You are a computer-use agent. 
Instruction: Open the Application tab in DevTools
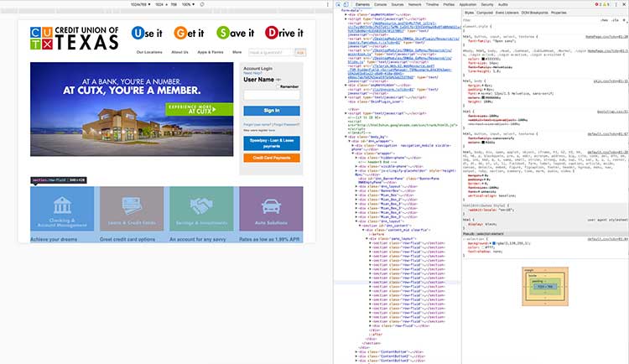pyautogui.click(x=468, y=4)
